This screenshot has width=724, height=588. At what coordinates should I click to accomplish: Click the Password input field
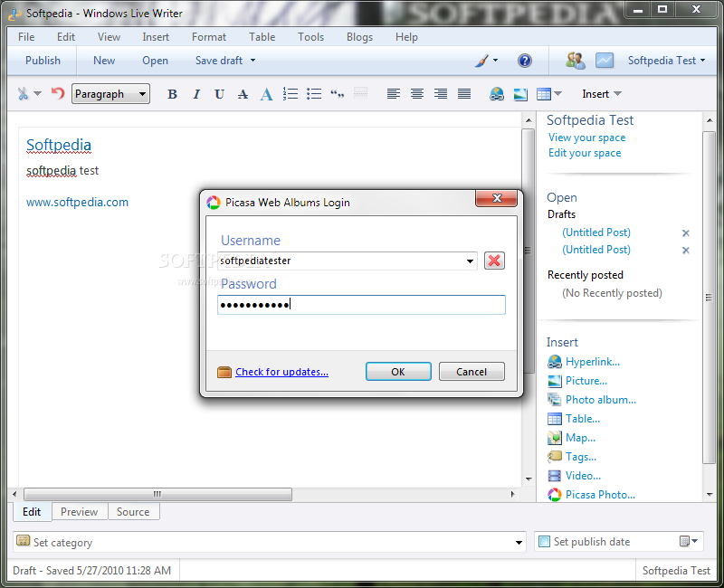click(x=361, y=305)
